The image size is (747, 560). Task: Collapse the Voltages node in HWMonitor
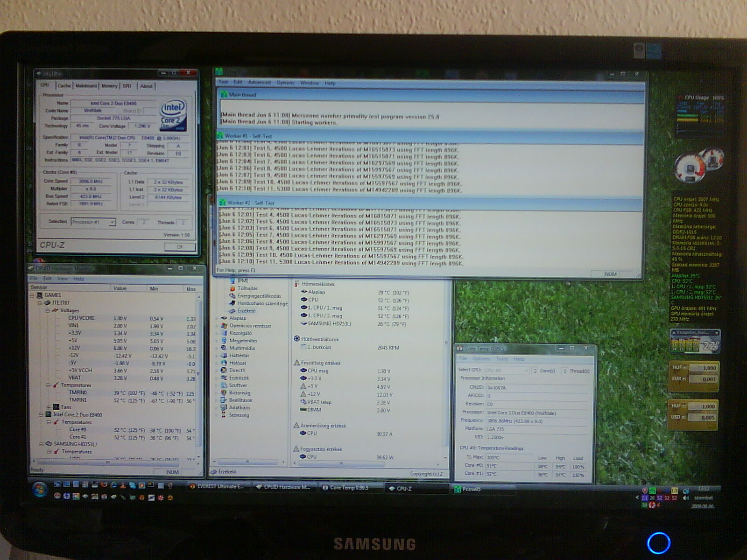tap(47, 310)
